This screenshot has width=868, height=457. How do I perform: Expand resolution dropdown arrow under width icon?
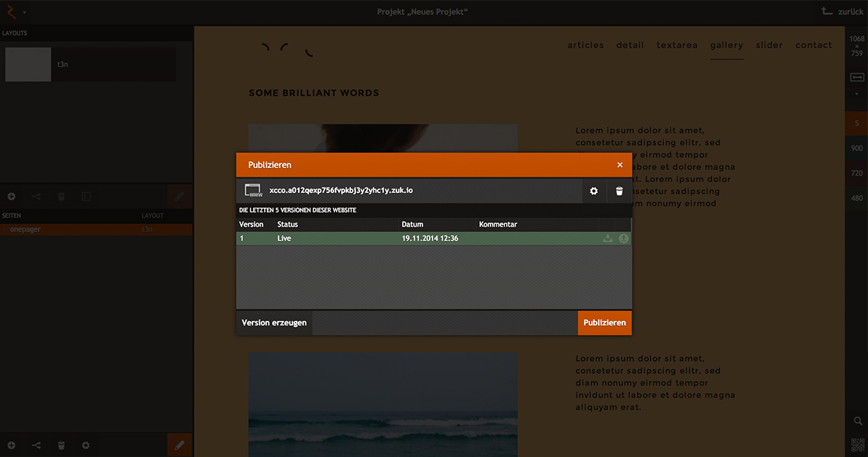point(857,93)
